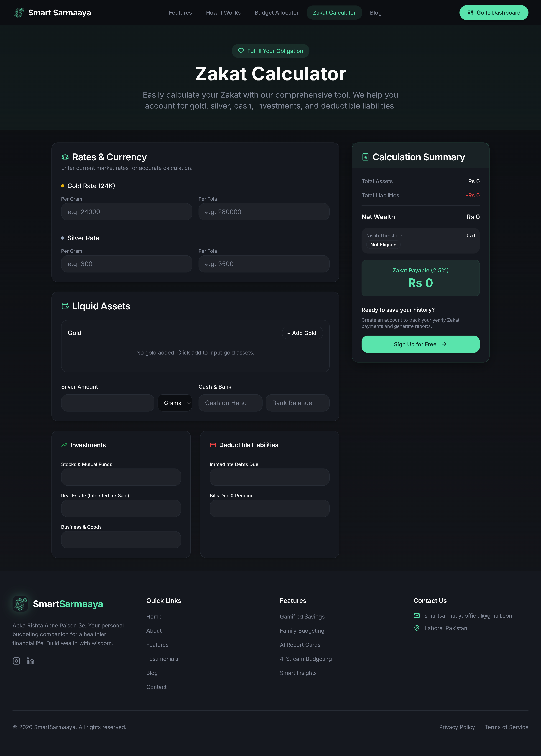Click Go to Dashboard button

click(494, 13)
